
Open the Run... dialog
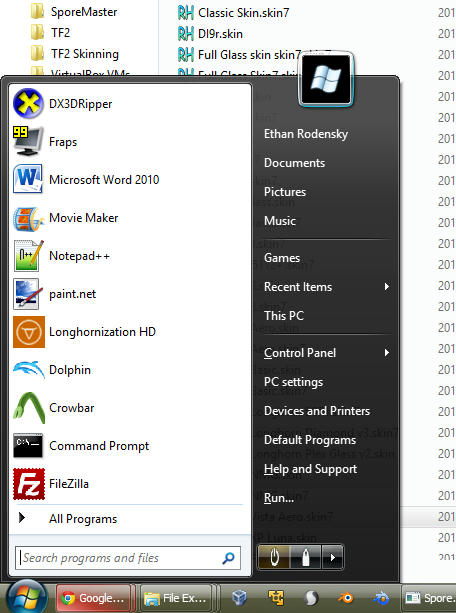coord(279,498)
